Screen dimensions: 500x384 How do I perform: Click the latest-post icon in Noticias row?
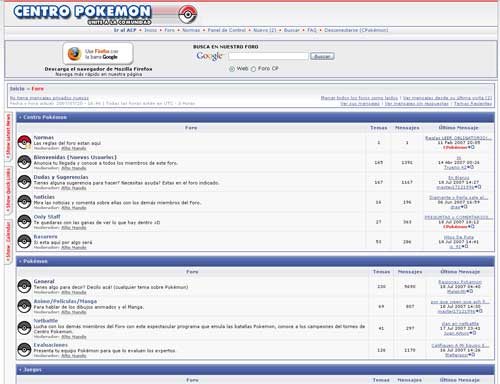click(464, 207)
